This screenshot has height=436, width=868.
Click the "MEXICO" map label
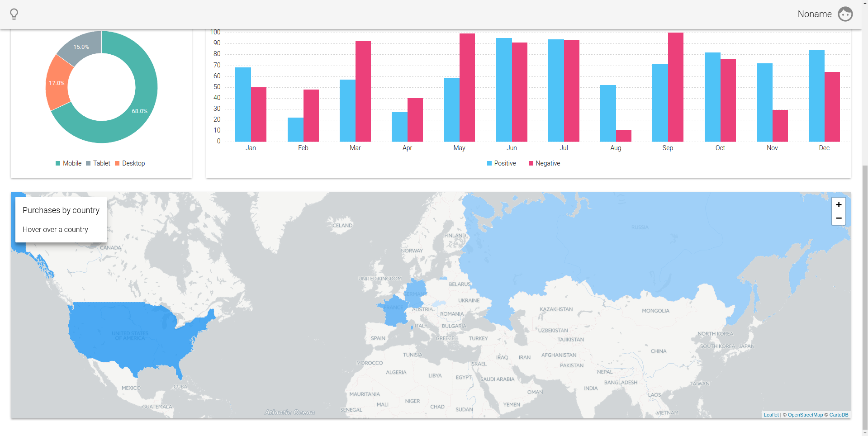[131, 388]
